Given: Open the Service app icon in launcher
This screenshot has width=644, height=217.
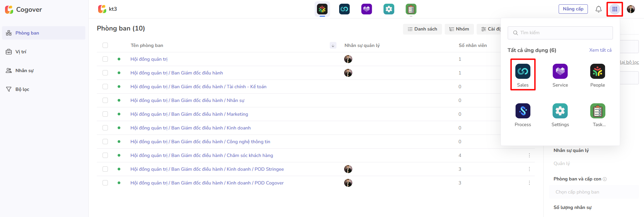Looking at the screenshot, I should [x=560, y=71].
